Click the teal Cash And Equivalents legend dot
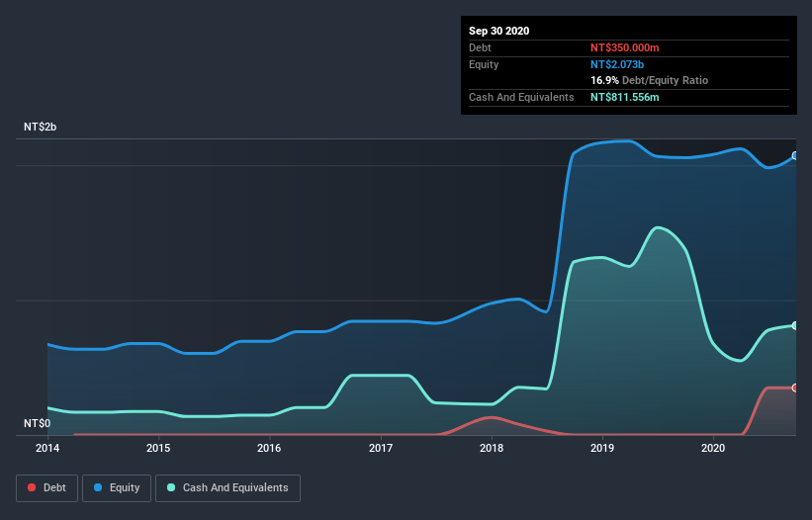Image resolution: width=812 pixels, height=520 pixels. (x=171, y=487)
